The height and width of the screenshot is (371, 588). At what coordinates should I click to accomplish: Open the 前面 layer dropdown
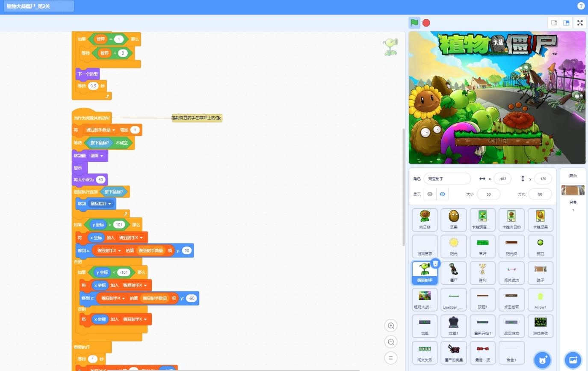point(96,156)
